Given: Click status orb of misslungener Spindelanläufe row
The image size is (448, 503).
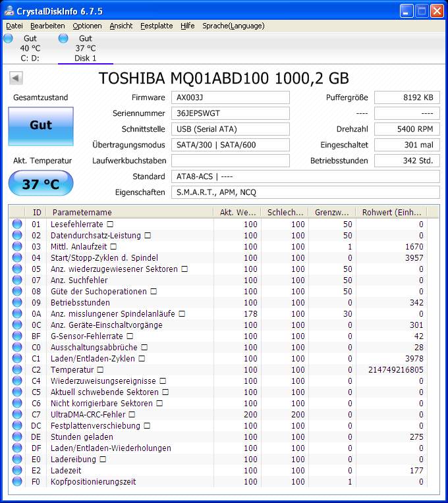Looking at the screenshot, I should (17, 313).
